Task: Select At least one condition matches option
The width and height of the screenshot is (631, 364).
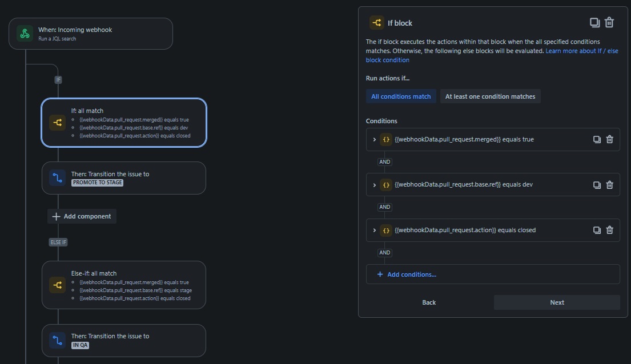Action: point(490,96)
